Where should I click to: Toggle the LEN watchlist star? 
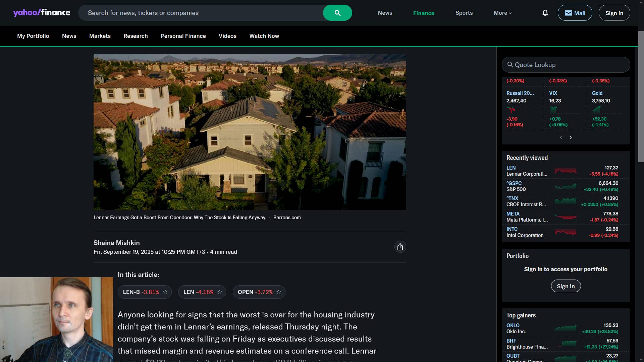220,292
